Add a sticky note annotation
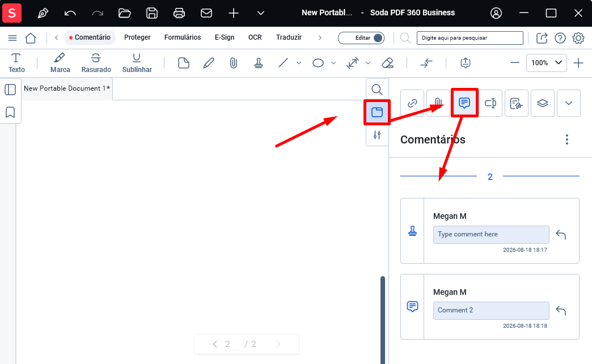 click(184, 63)
